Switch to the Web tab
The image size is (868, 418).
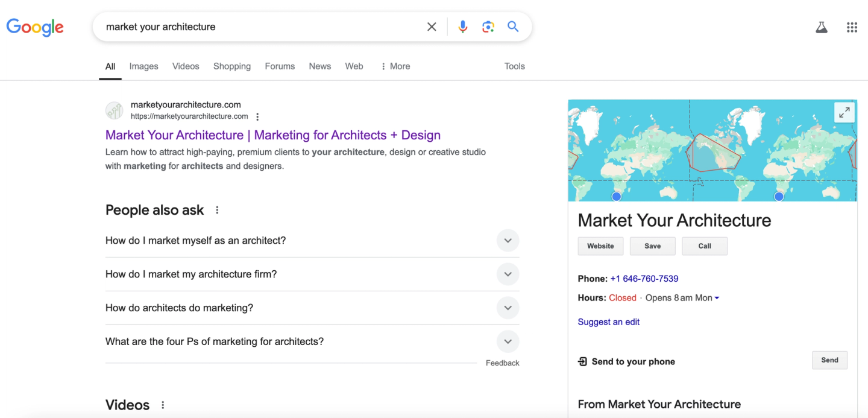pos(354,66)
